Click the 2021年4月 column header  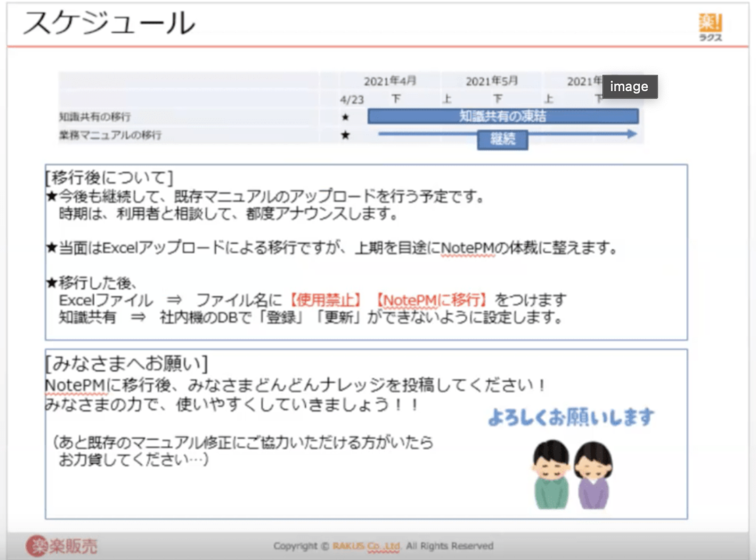point(390,81)
